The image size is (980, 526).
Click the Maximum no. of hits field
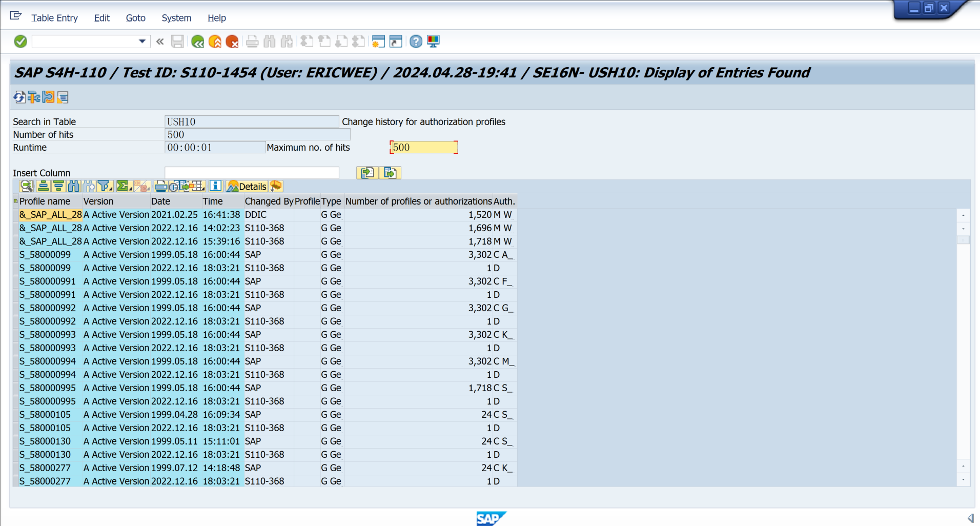click(x=423, y=148)
